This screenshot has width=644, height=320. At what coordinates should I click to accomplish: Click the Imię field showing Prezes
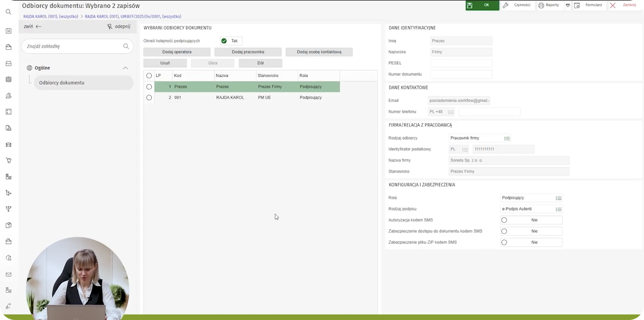[461, 41]
